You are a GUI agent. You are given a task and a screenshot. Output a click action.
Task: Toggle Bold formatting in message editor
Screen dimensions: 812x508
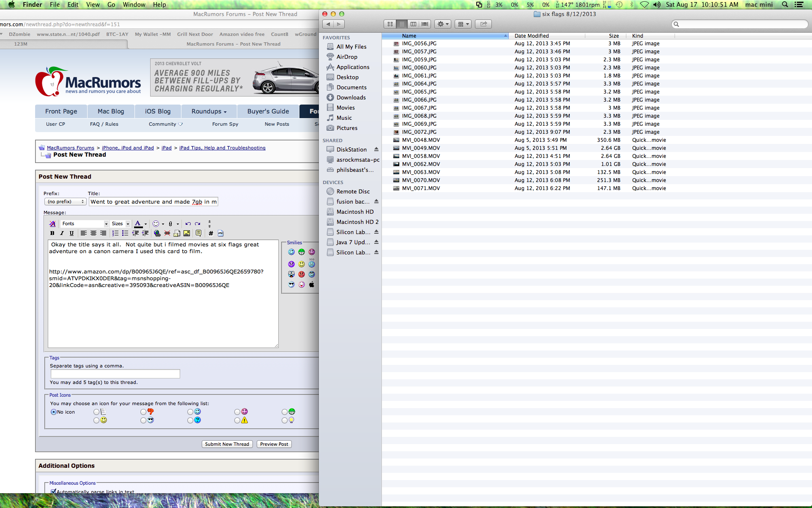tap(52, 233)
